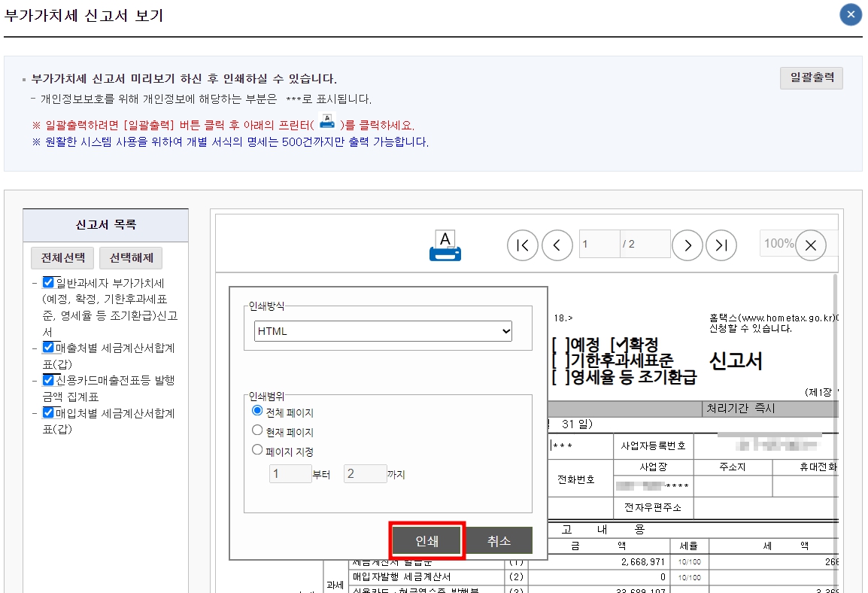
Task: Jump to the first page using the skip-back icon
Action: (523, 245)
